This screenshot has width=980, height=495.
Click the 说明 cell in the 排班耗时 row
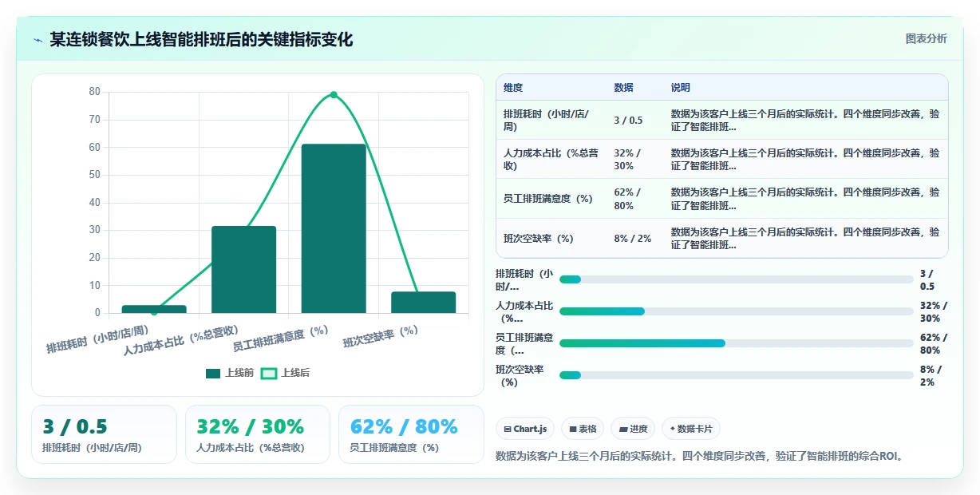tap(805, 121)
